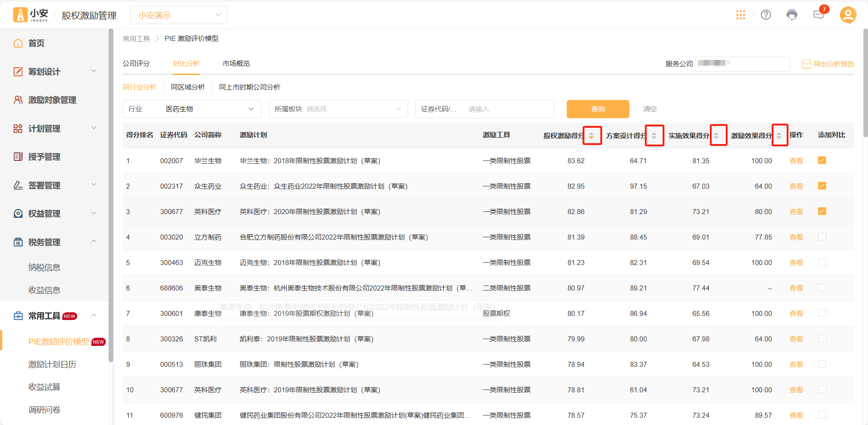Screen dimensions: 868x425
Task: Uncheck compare box for 华兰生物
Action: click(822, 160)
